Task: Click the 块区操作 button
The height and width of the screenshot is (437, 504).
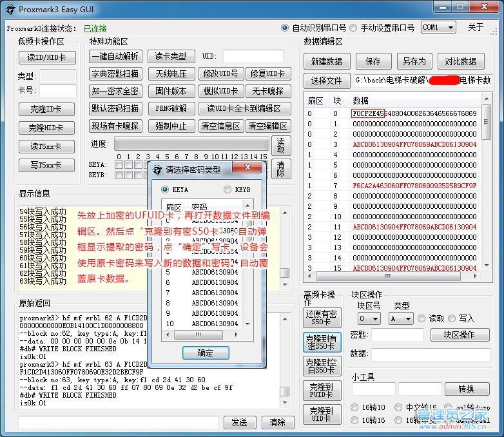Action: click(x=460, y=335)
